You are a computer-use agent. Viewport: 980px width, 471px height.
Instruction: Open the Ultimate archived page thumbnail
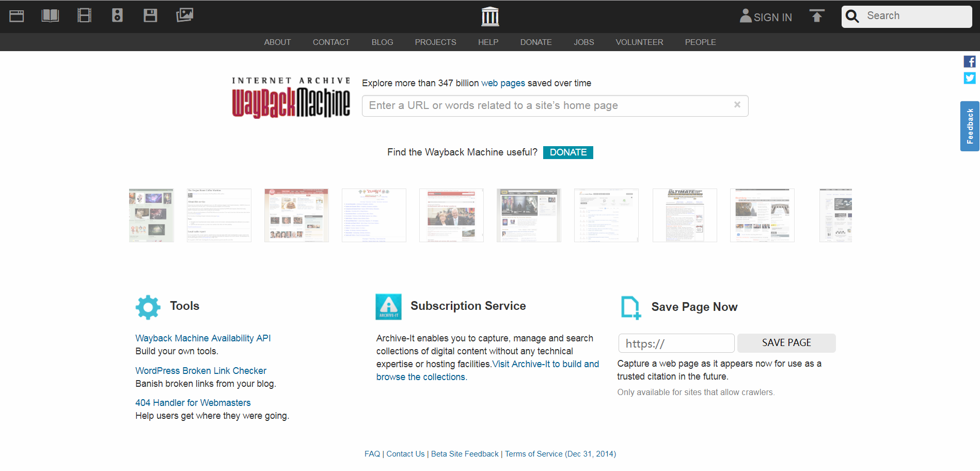pyautogui.click(x=685, y=215)
